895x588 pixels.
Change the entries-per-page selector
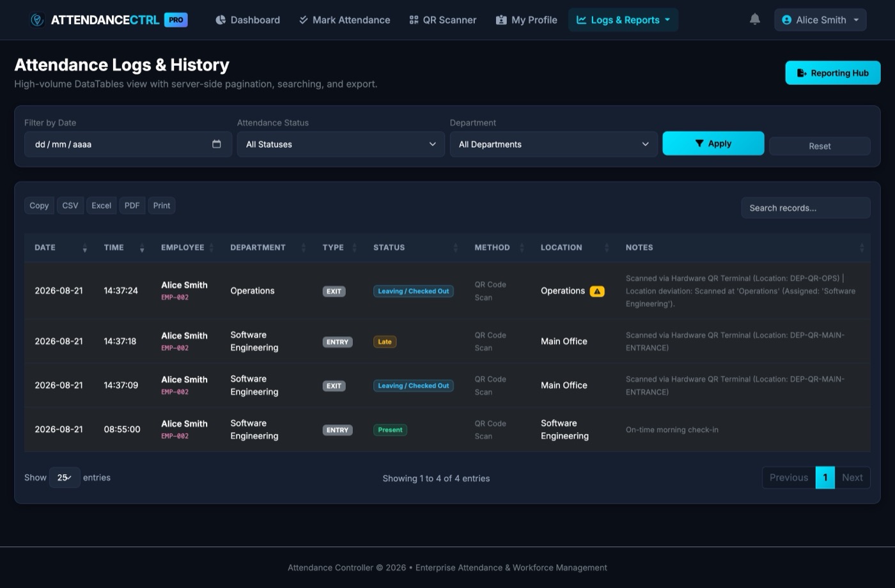click(65, 477)
